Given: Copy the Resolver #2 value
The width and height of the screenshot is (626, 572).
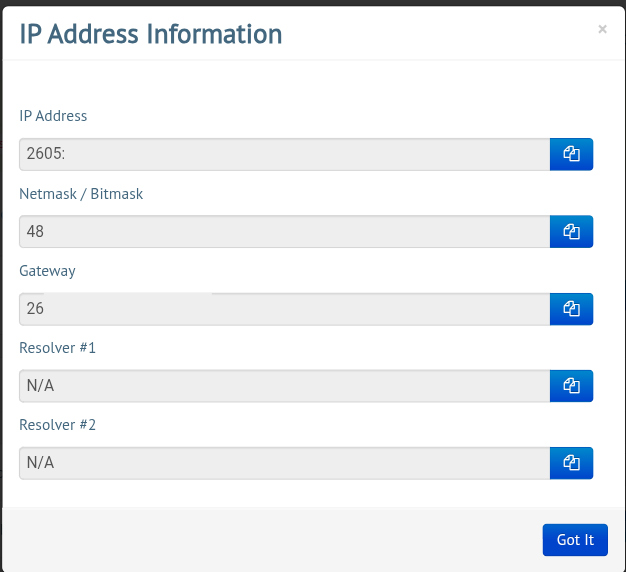Looking at the screenshot, I should click(x=571, y=463).
